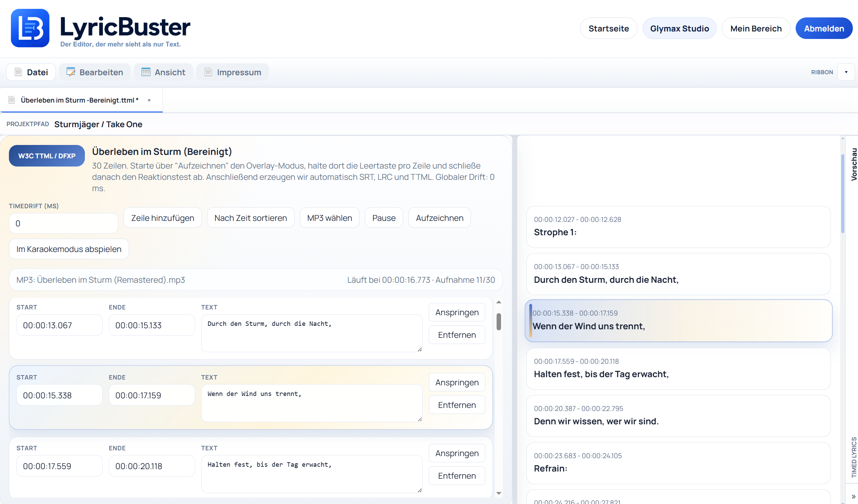Image resolution: width=858 pixels, height=504 pixels.
Task: Edit start time 00:00:17.559
Action: click(x=60, y=466)
